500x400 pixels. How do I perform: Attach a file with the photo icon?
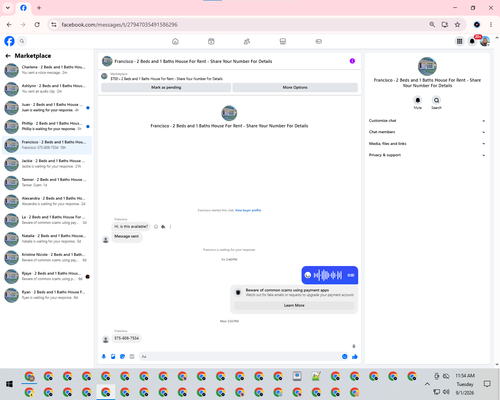(x=113, y=357)
